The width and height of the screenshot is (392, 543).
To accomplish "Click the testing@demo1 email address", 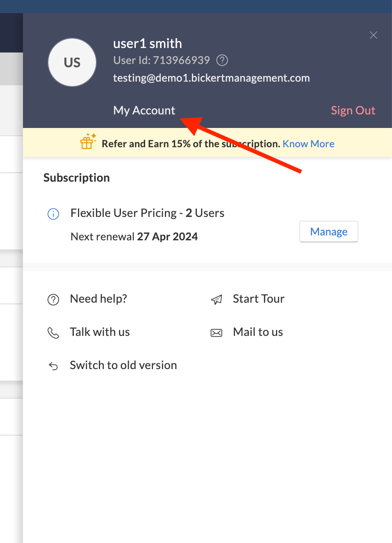I will pos(211,78).
